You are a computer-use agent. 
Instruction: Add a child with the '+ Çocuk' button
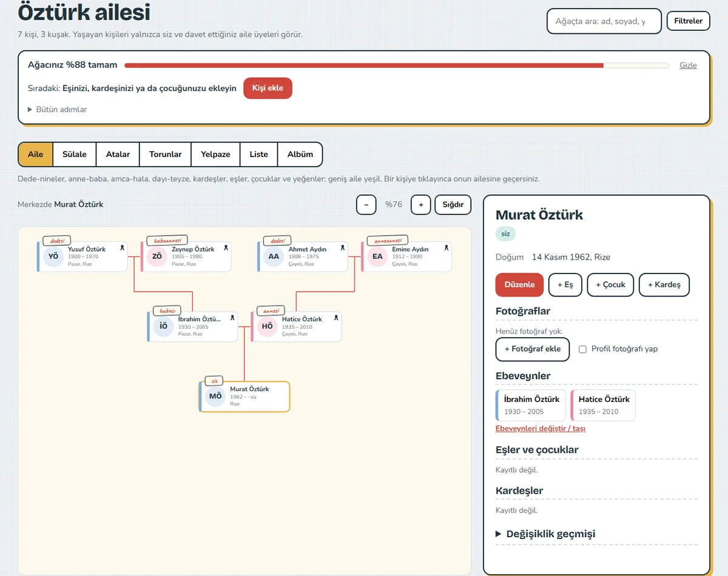point(610,284)
